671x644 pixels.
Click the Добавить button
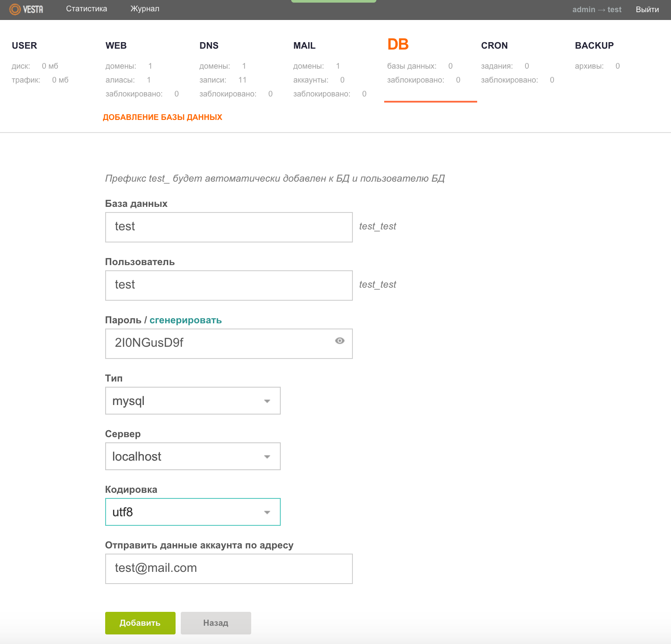[140, 623]
